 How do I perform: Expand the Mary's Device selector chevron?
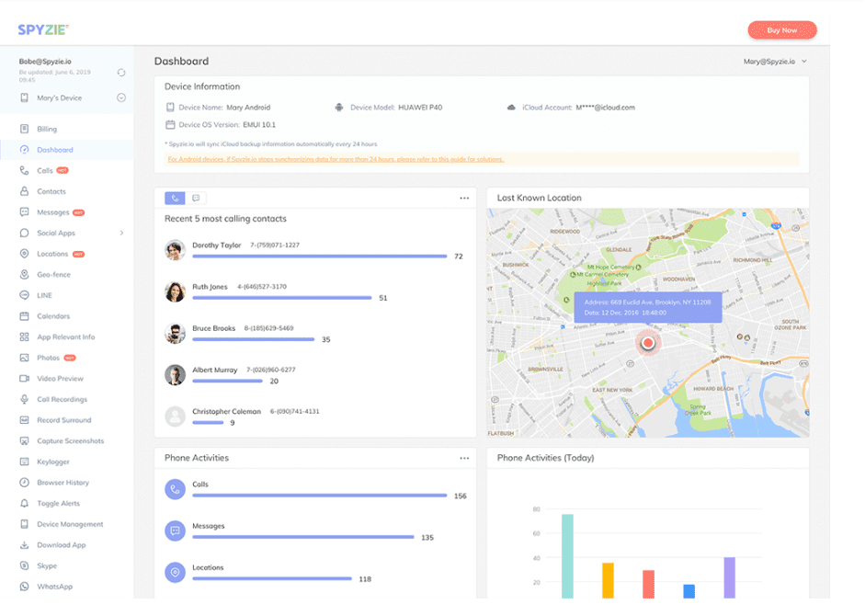[121, 97]
